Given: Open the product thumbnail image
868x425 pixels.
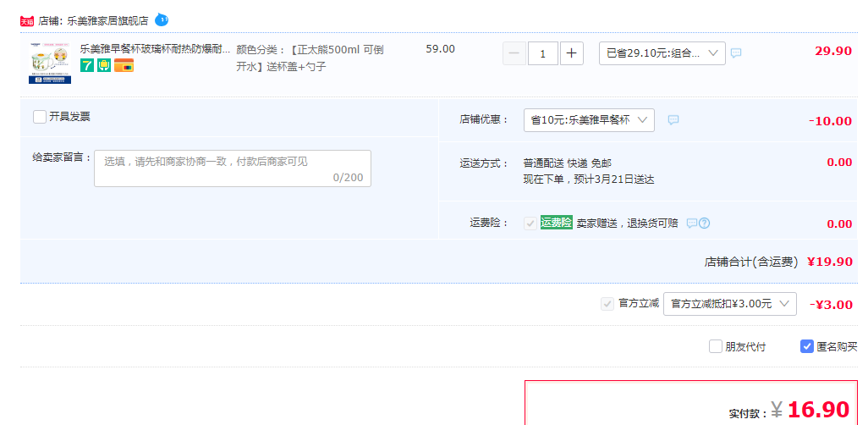Looking at the screenshot, I should 50,63.
